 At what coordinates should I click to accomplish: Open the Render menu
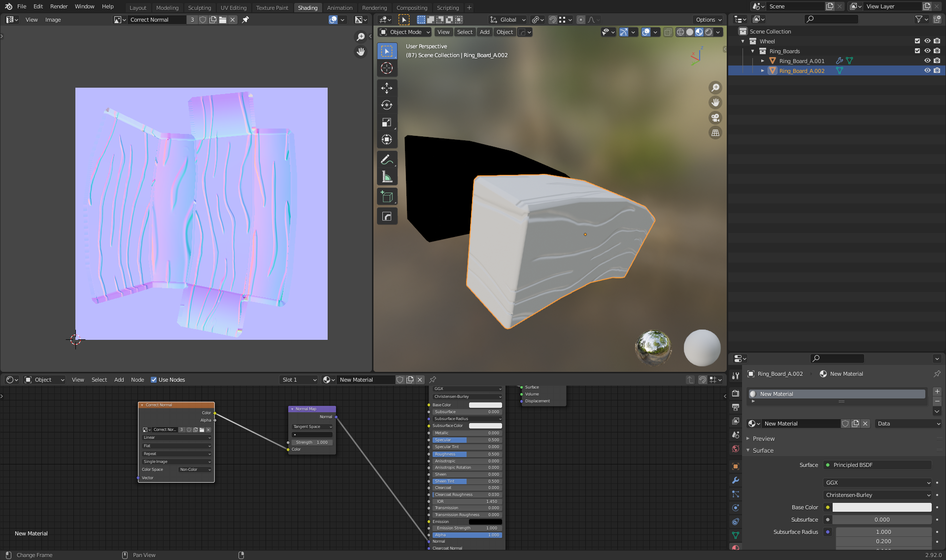(x=59, y=6)
